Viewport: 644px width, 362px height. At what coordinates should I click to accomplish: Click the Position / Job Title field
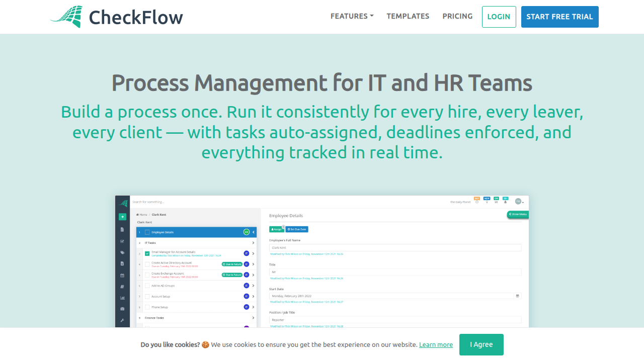coord(395,320)
